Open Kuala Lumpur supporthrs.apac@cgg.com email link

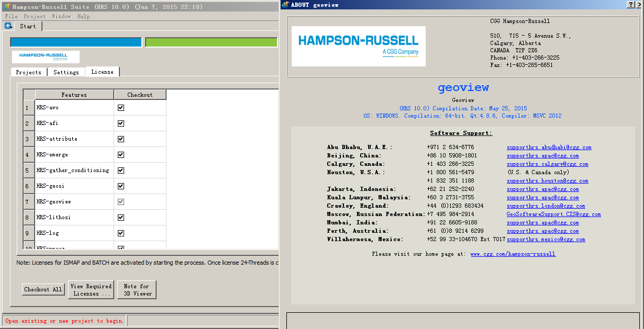pyautogui.click(x=542, y=198)
